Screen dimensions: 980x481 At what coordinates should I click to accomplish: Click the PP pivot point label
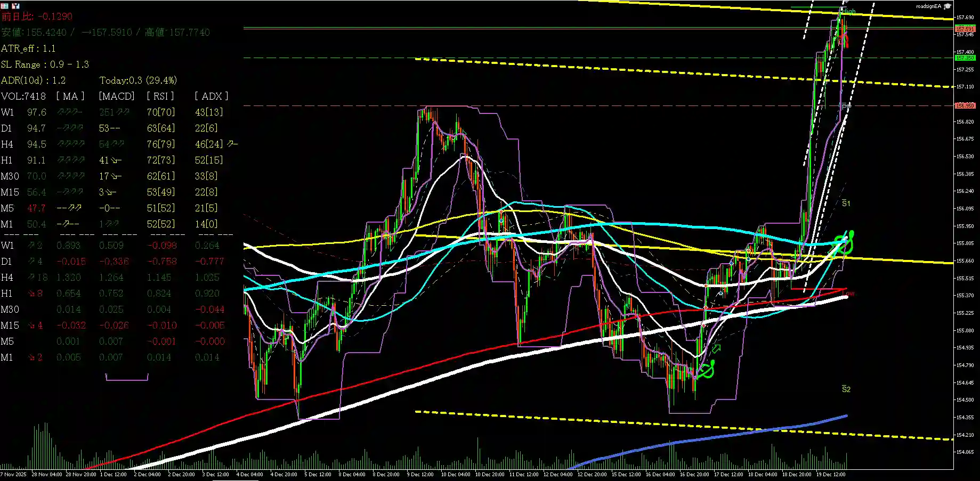pos(846,106)
